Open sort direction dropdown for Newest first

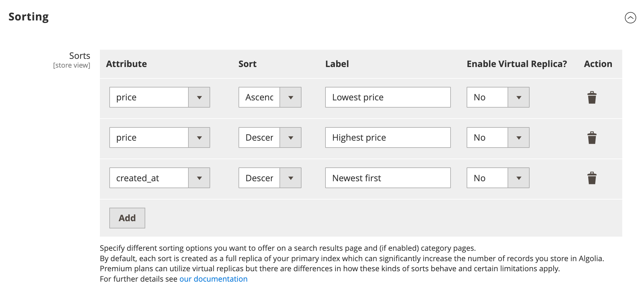tap(270, 178)
